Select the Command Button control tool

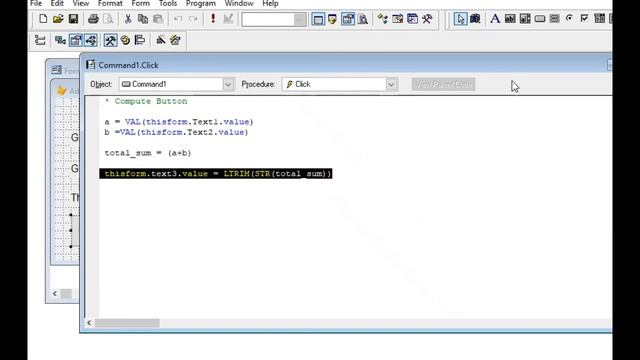pyautogui.click(x=540, y=19)
